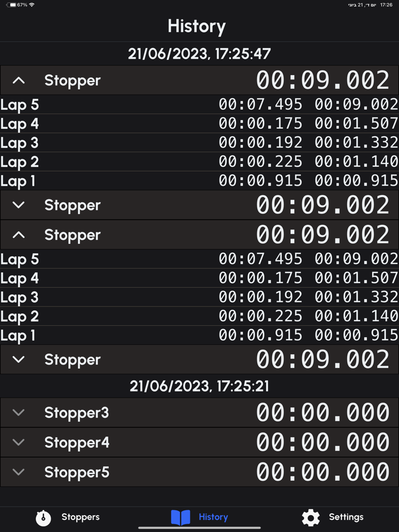Open Settings via the gear icon
The height and width of the screenshot is (532, 399).
(x=311, y=517)
